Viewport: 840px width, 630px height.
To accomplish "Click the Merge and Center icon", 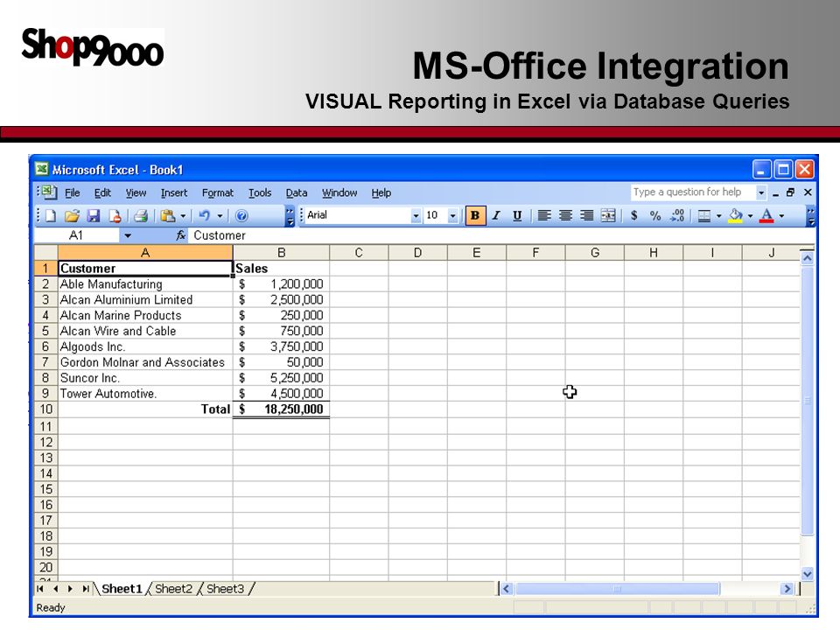I will (x=609, y=216).
